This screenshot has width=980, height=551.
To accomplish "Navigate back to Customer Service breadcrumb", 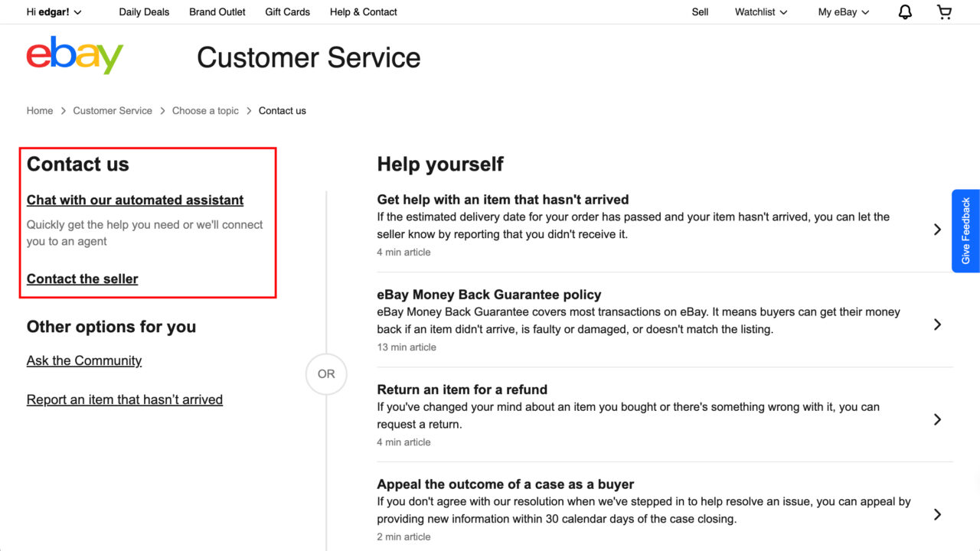I will coord(113,110).
